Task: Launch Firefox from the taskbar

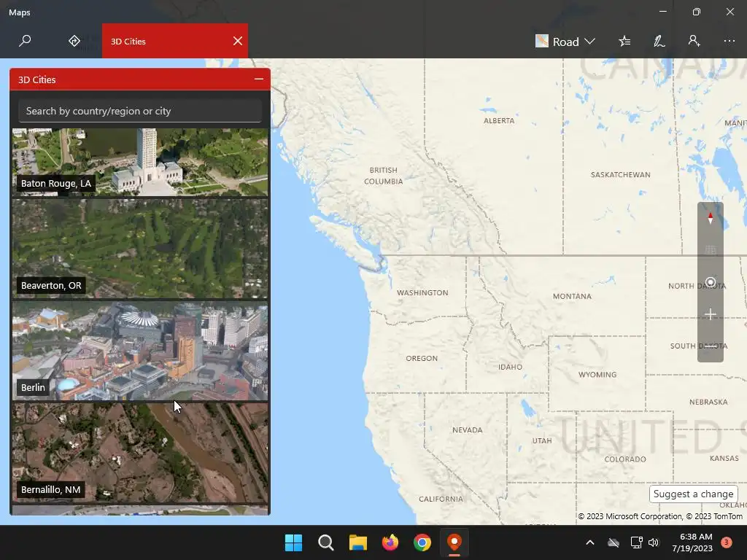Action: click(390, 542)
